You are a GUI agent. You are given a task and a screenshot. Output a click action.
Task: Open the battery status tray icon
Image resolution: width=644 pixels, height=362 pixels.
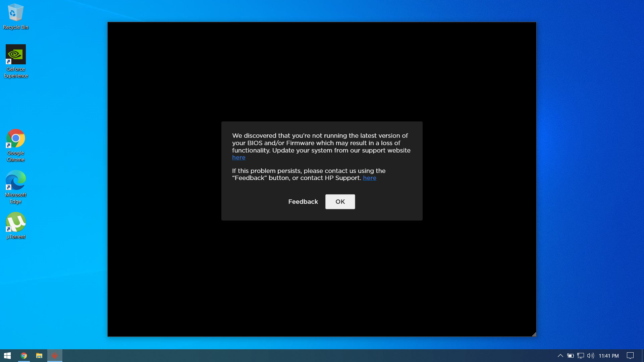point(570,356)
